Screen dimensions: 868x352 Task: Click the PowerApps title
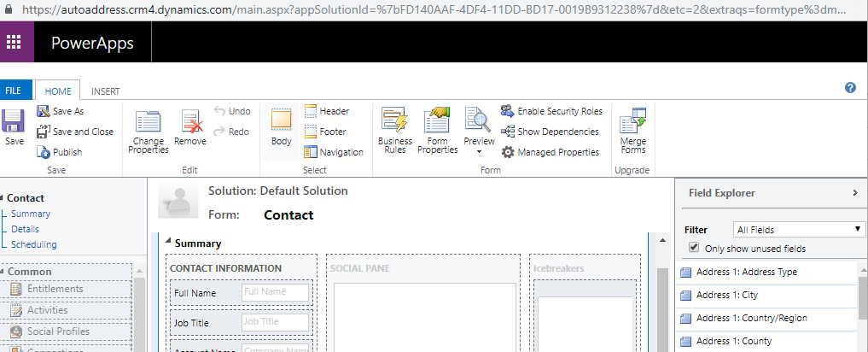(x=92, y=44)
